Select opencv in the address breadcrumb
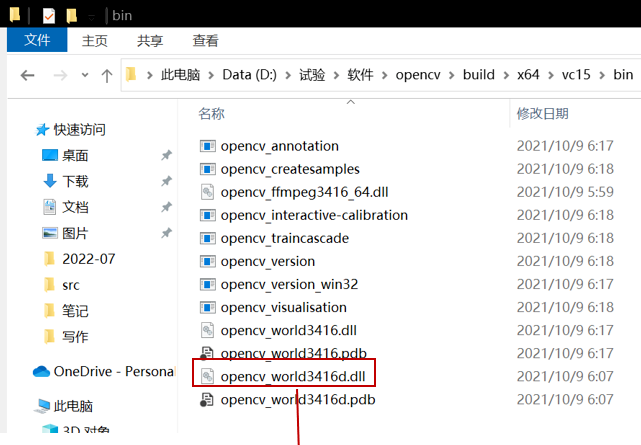The height and width of the screenshot is (445, 641). pyautogui.click(x=418, y=75)
